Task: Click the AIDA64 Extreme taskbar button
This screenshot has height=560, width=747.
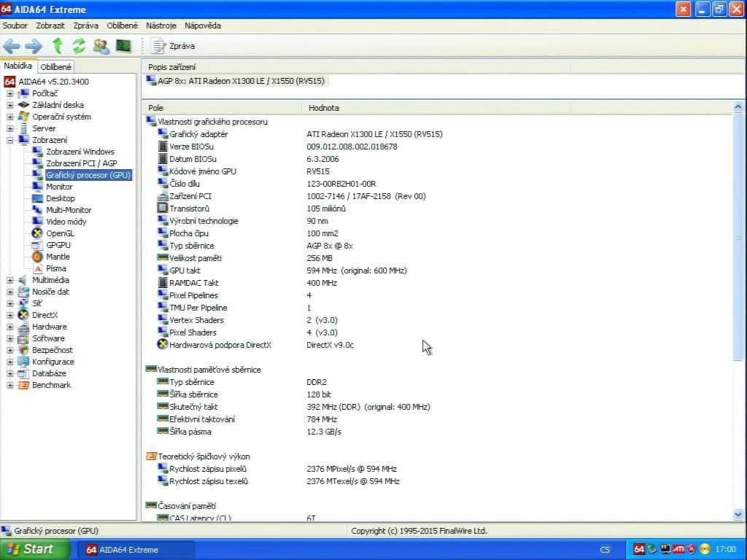Action: click(135, 550)
